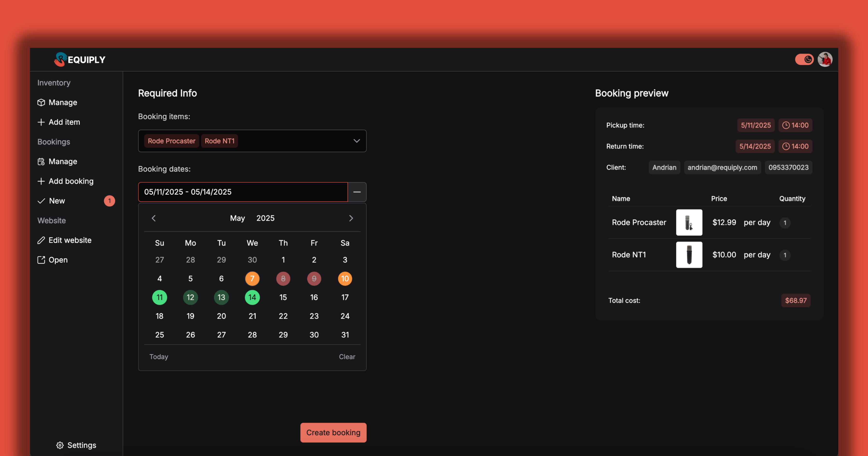The height and width of the screenshot is (456, 868).
Task: Click Clear to reset the selected dates
Action: [347, 357]
